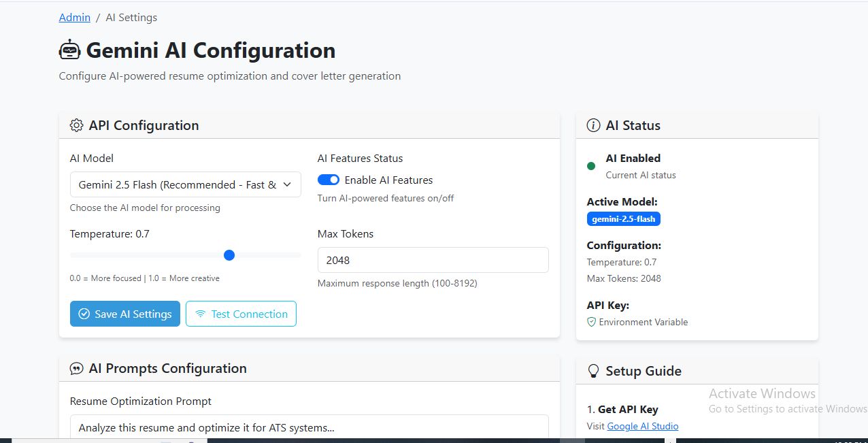Click the Gemini AI Configuration page heading

coord(210,51)
